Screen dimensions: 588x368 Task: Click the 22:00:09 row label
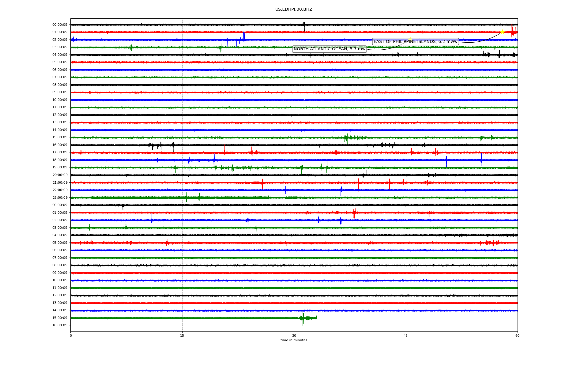pos(60,190)
